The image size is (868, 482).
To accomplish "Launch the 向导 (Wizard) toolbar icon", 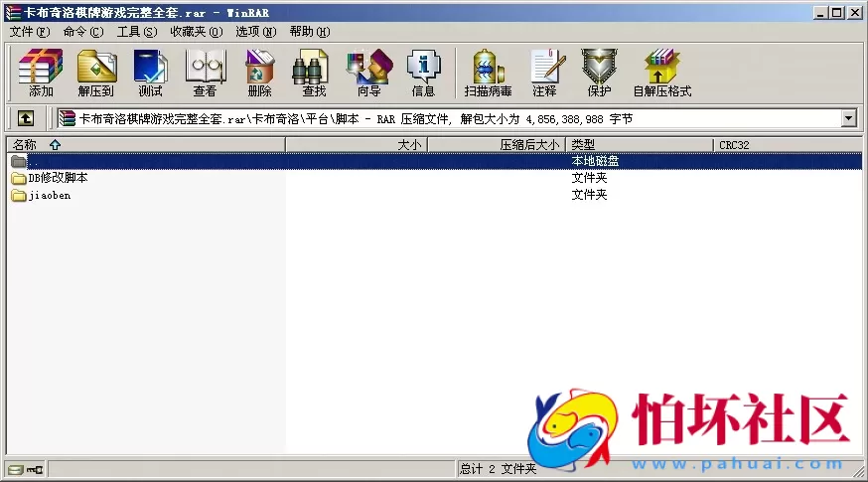I will (368, 73).
